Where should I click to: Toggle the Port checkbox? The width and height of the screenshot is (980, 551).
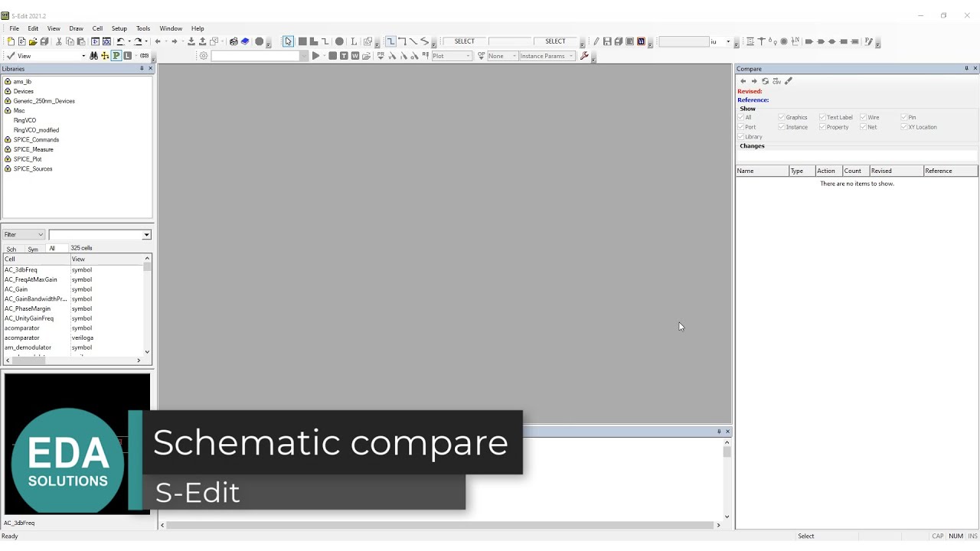740,127
